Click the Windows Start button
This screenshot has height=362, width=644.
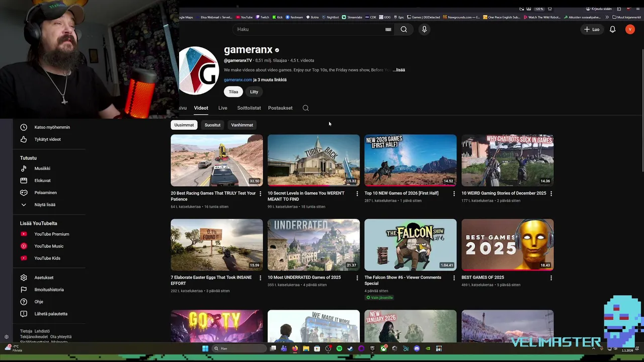point(205,348)
